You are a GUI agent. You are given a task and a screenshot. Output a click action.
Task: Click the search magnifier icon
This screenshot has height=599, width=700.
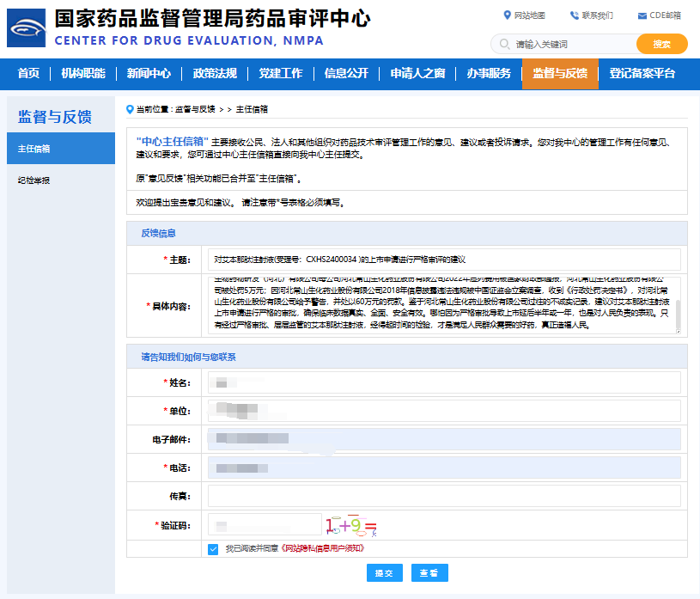click(x=503, y=44)
